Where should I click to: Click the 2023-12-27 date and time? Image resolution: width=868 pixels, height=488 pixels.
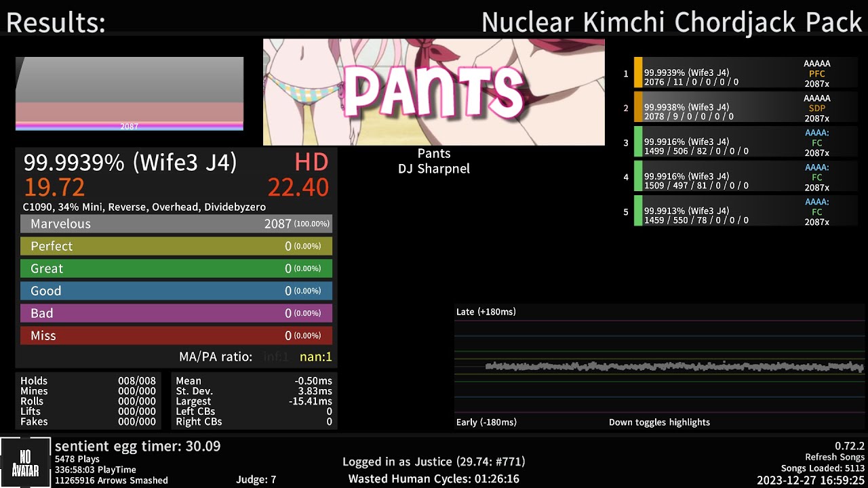coord(811,481)
